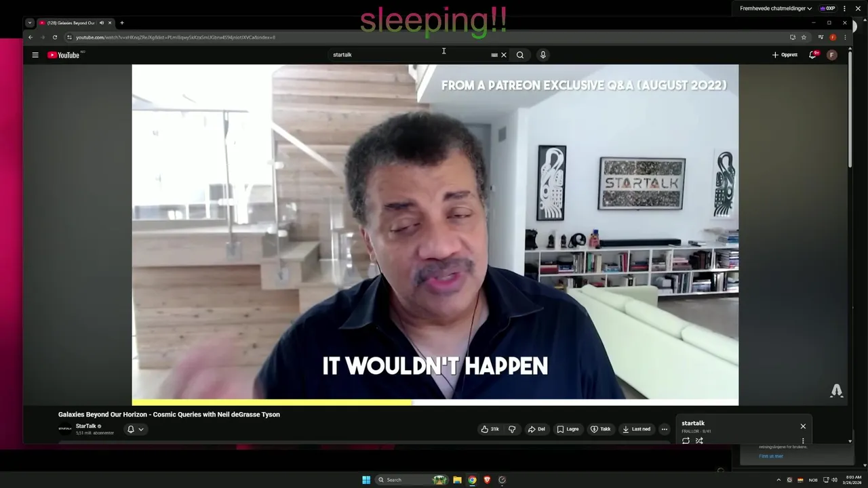868x488 pixels.
Task: Open the on-screen keyboard in the search box
Action: point(494,55)
